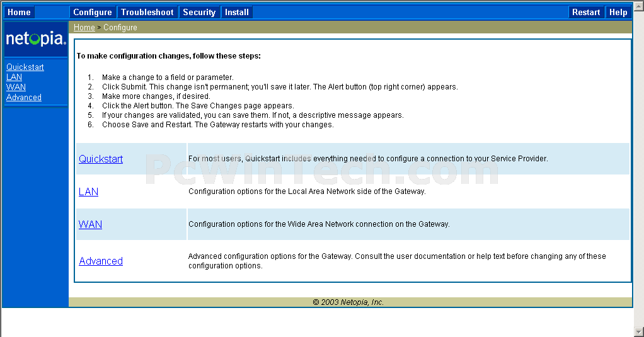Open the large Advanced link in the table
The image size is (644, 337).
coord(101,261)
